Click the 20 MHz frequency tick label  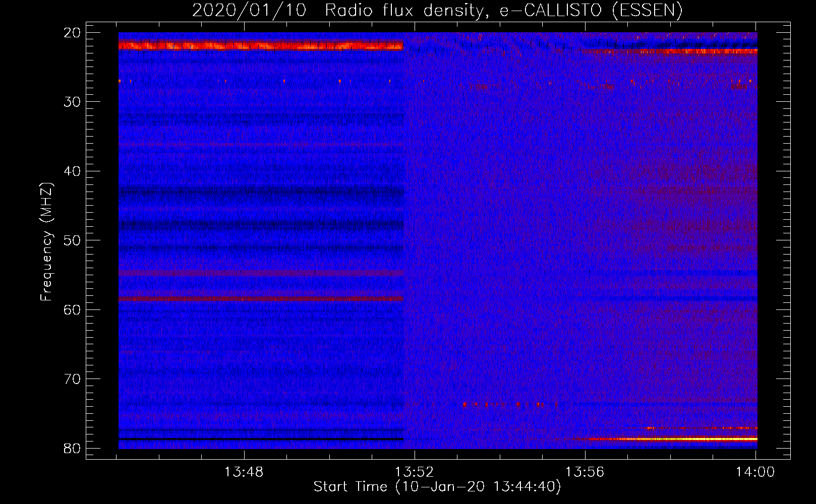pyautogui.click(x=73, y=33)
